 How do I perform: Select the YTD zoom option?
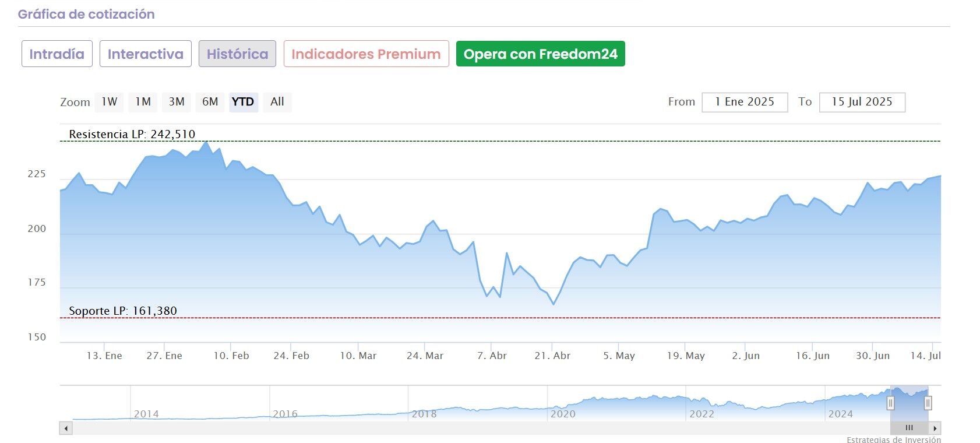pyautogui.click(x=243, y=102)
